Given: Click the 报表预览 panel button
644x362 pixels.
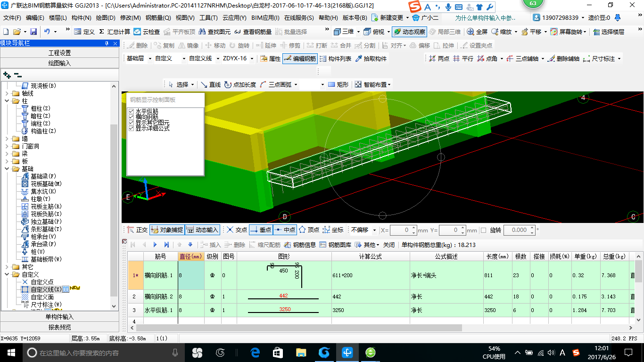Looking at the screenshot, I should pos(59,327).
